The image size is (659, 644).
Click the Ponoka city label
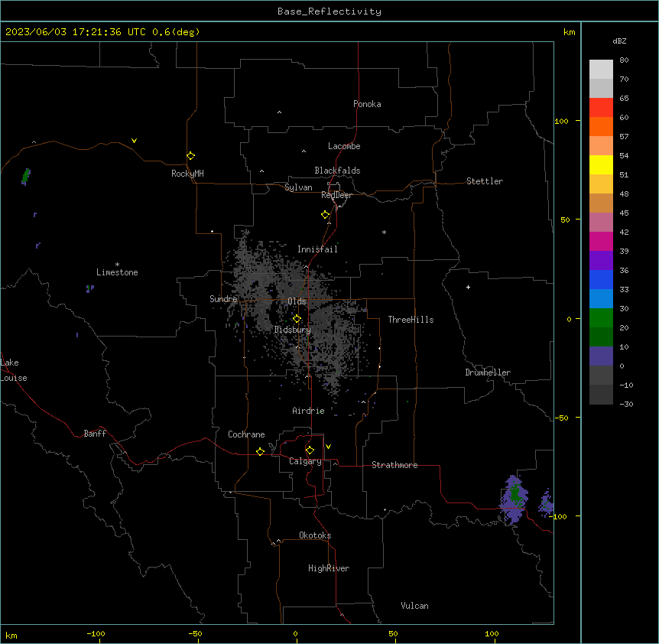point(367,104)
